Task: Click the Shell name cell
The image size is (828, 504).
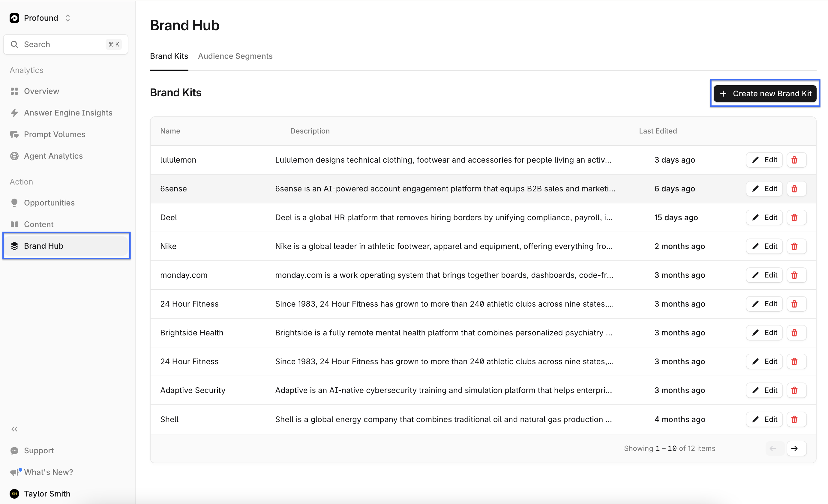Action: coord(169,419)
